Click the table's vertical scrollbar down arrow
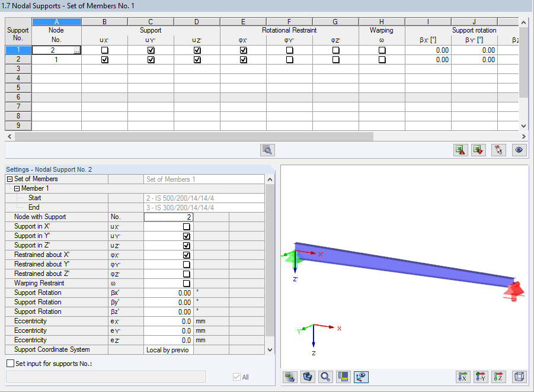Screen dimensions: 534x392 (x=523, y=126)
